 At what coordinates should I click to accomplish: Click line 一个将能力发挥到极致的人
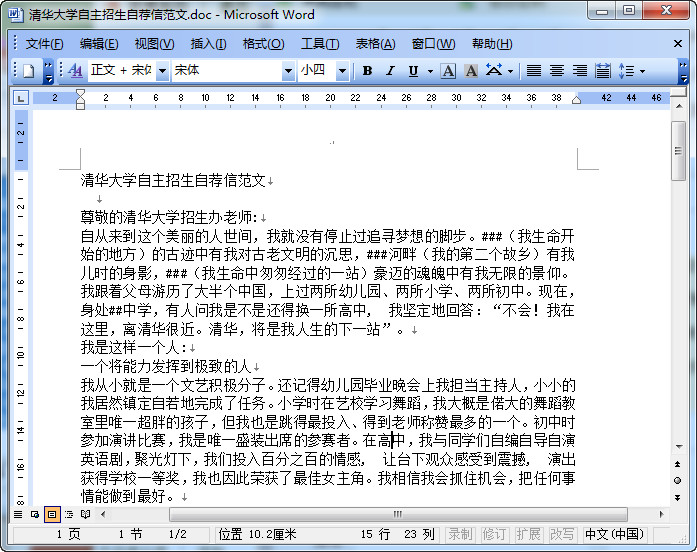point(166,367)
